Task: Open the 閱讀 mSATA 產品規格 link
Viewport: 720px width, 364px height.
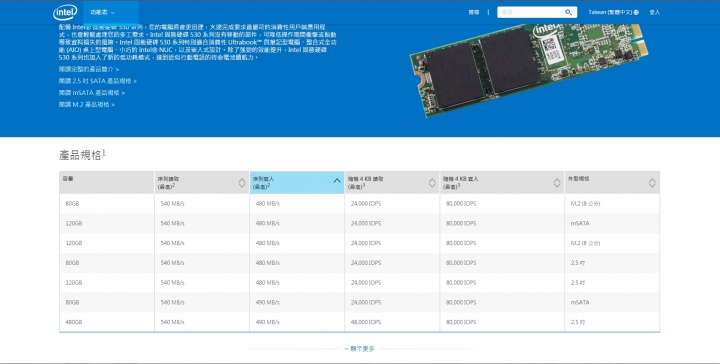Action: (x=92, y=93)
